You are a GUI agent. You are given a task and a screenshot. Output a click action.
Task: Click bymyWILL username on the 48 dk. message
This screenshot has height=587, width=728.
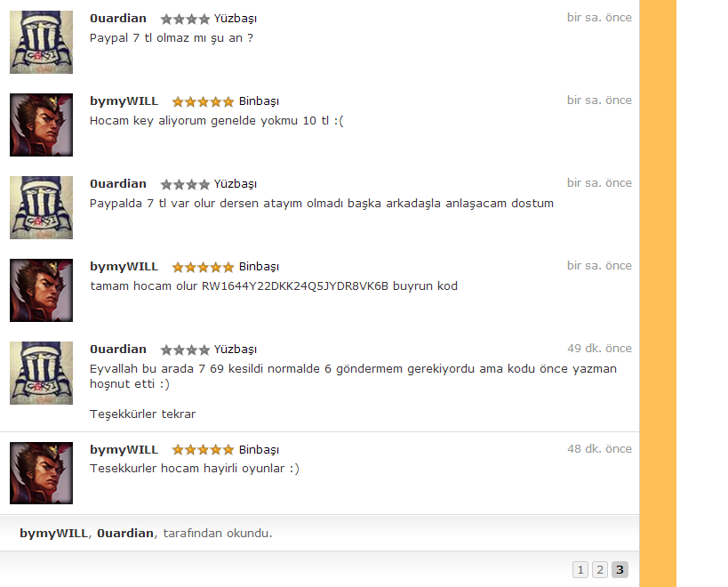(124, 449)
